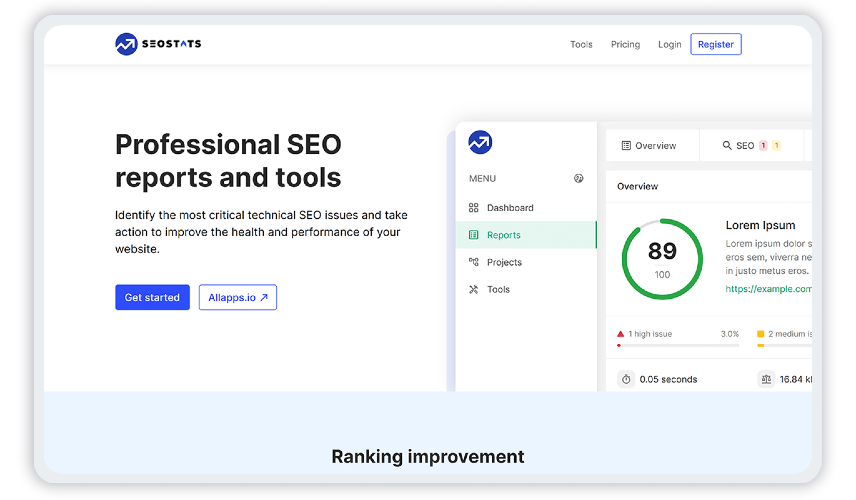Open the Tools navigation link
This screenshot has height=500, width=856.
581,44
